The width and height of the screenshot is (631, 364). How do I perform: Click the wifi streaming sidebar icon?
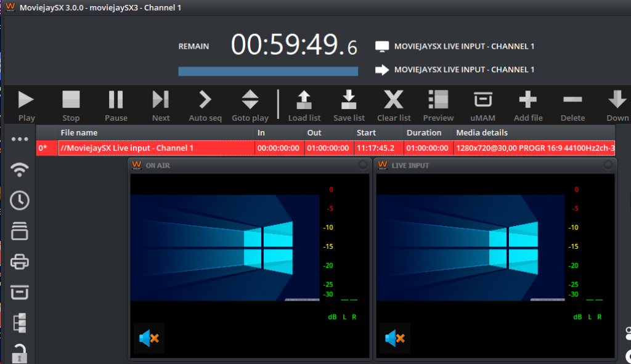pos(20,169)
